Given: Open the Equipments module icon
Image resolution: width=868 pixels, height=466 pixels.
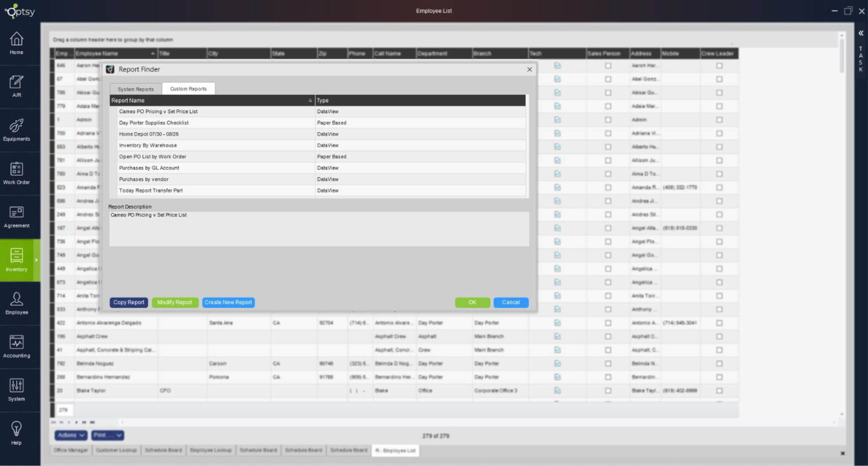Looking at the screenshot, I should click(x=17, y=130).
